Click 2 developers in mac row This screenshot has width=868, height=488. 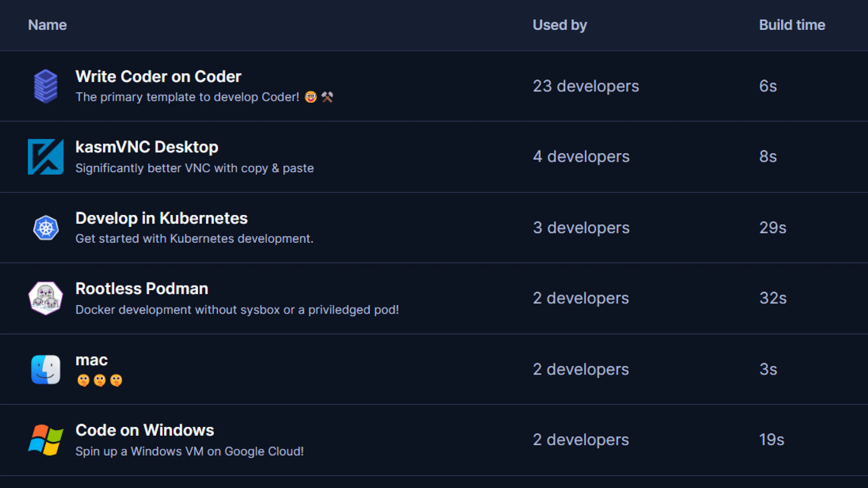click(581, 369)
